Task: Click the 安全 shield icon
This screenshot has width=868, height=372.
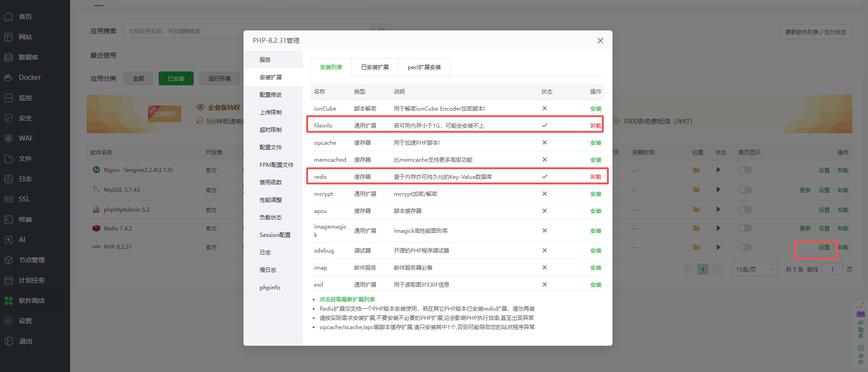Action: pos(8,118)
